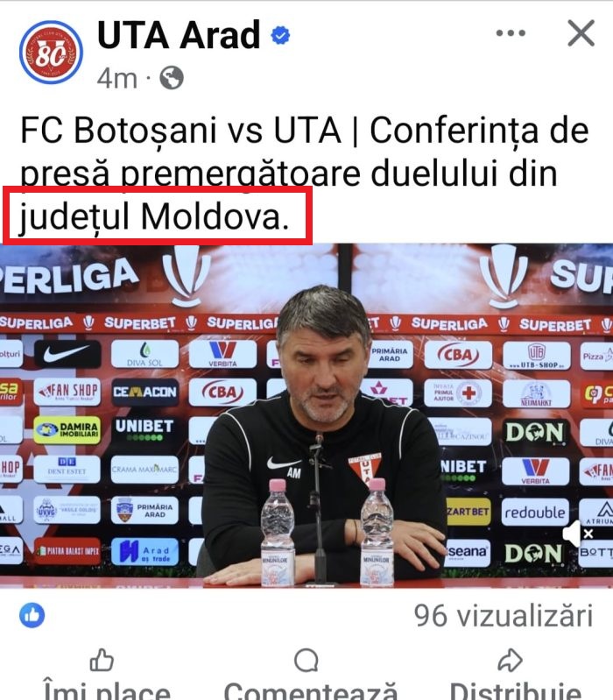
Task: Click the Îmi place button label
Action: (106, 689)
